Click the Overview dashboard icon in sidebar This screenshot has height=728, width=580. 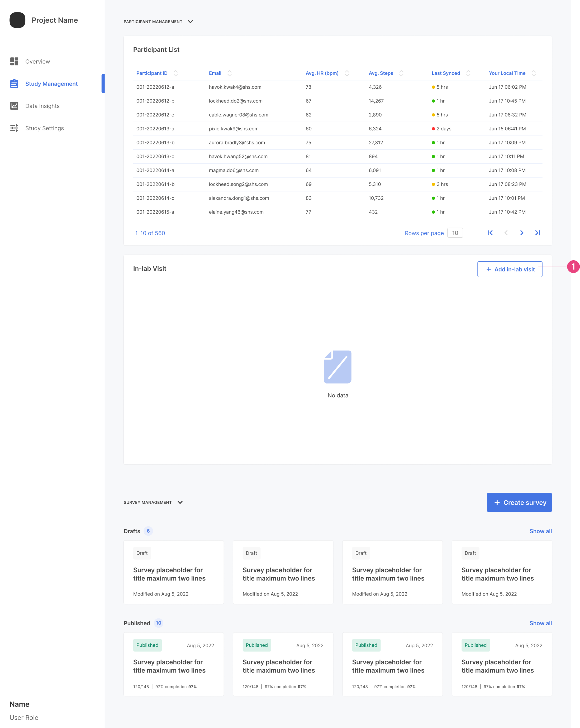pyautogui.click(x=14, y=62)
